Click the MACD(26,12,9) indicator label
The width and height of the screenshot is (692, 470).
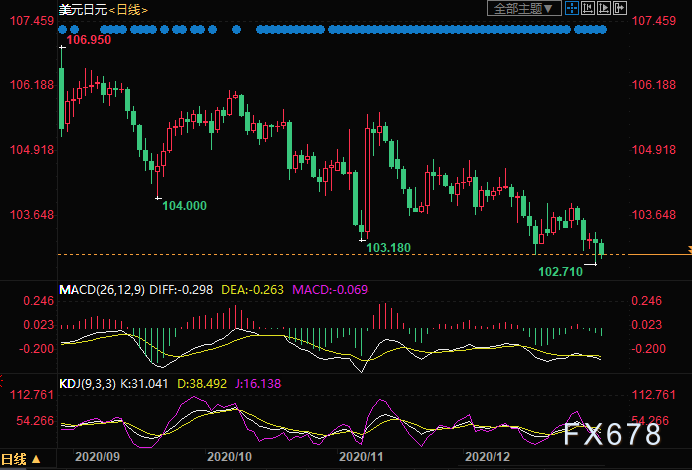tap(102, 290)
